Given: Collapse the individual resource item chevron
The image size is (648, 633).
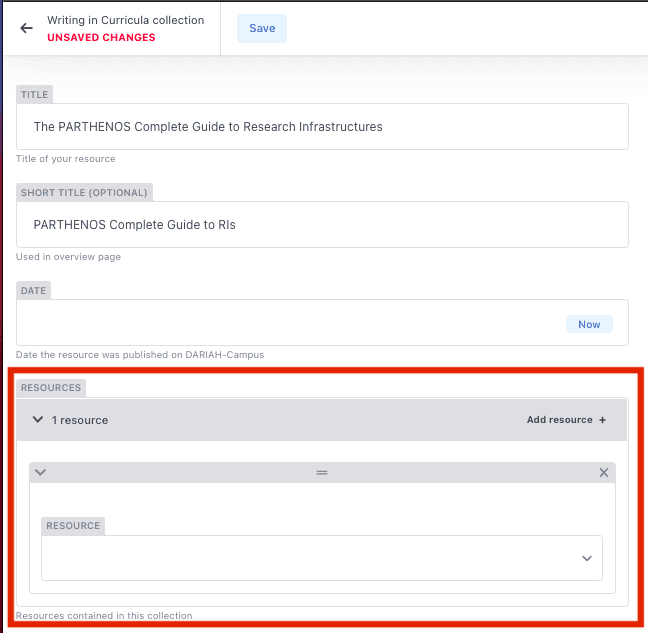Looking at the screenshot, I should tap(41, 472).
